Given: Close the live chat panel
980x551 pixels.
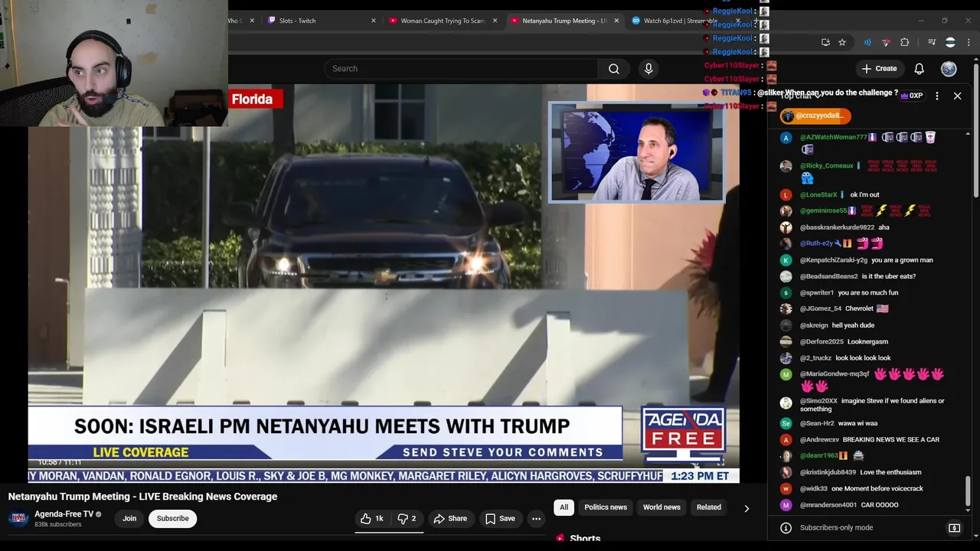Looking at the screenshot, I should pyautogui.click(x=957, y=96).
